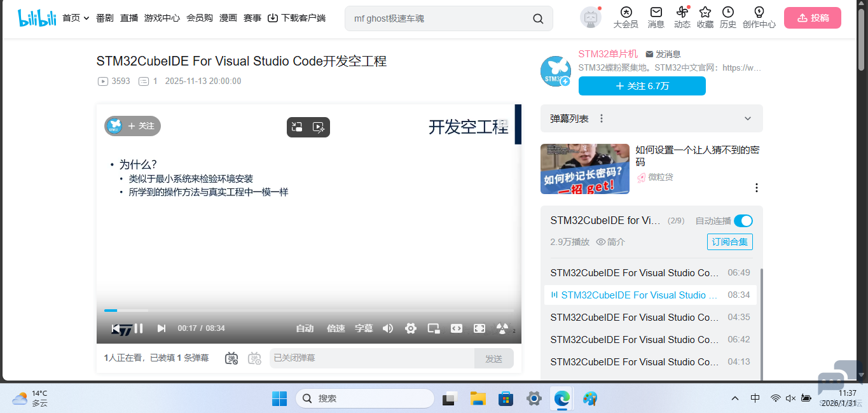This screenshot has width=868, height=413.
Task: Follow the STM32单片机 uploader
Action: 642,85
